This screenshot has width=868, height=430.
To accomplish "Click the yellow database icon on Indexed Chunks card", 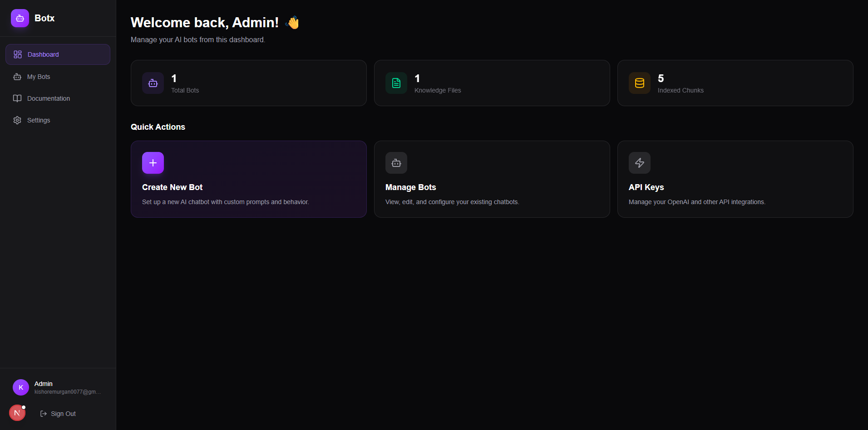I will click(639, 83).
